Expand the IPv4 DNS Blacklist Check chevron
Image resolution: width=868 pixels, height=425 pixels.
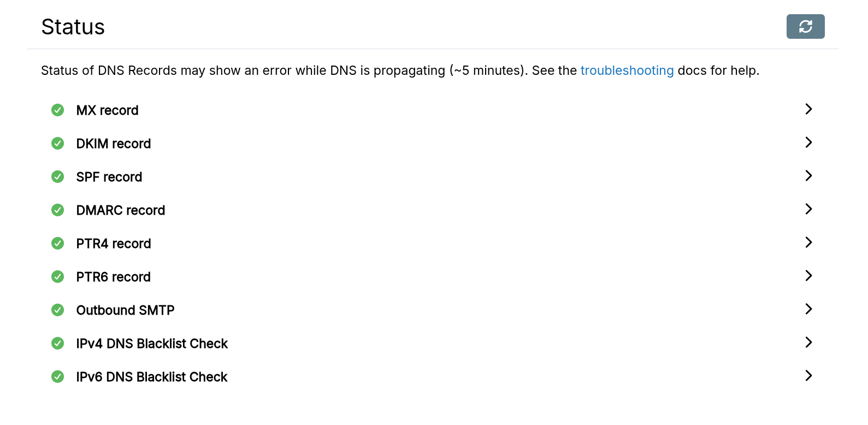808,343
